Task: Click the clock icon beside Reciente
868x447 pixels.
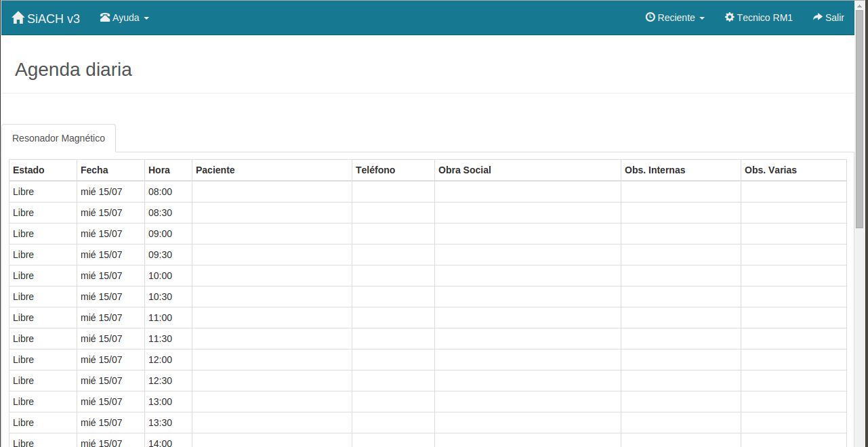Action: pyautogui.click(x=650, y=17)
